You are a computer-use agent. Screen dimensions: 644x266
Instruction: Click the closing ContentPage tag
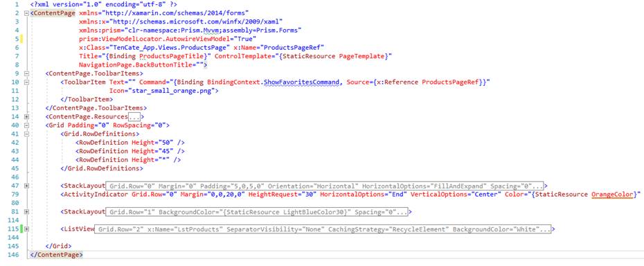(57, 255)
